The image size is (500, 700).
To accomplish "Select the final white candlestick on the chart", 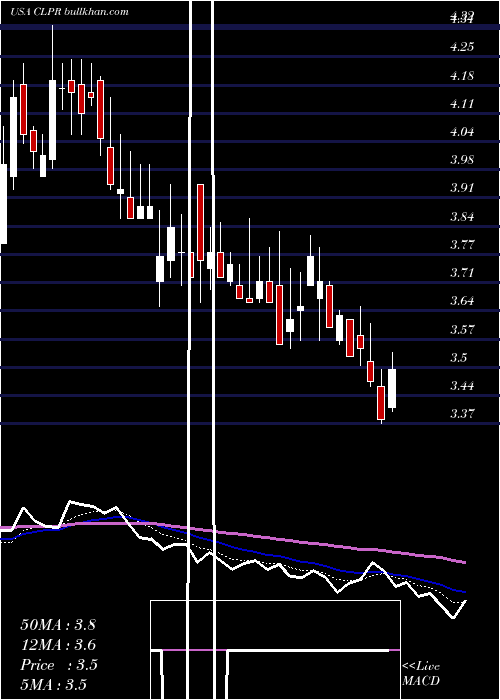I will (392, 388).
